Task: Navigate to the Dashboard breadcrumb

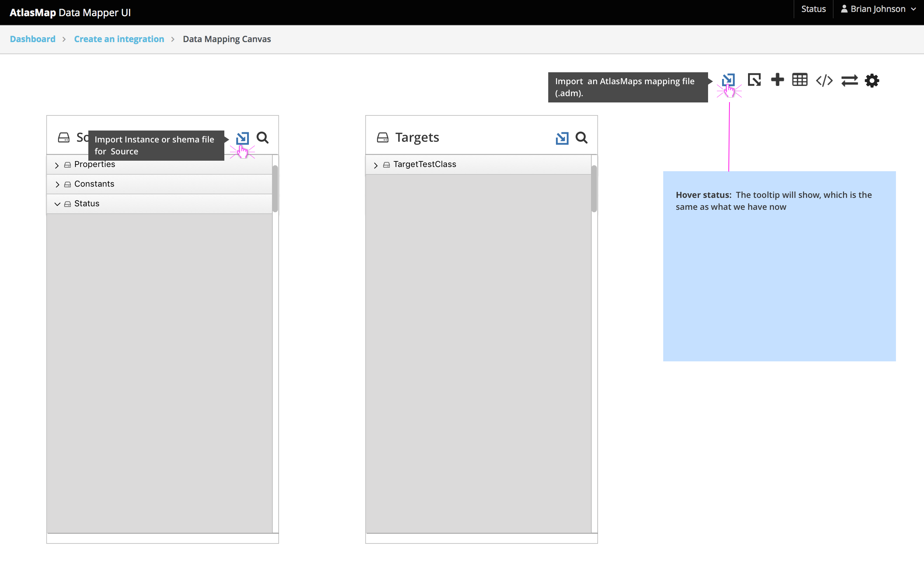Action: click(x=32, y=39)
